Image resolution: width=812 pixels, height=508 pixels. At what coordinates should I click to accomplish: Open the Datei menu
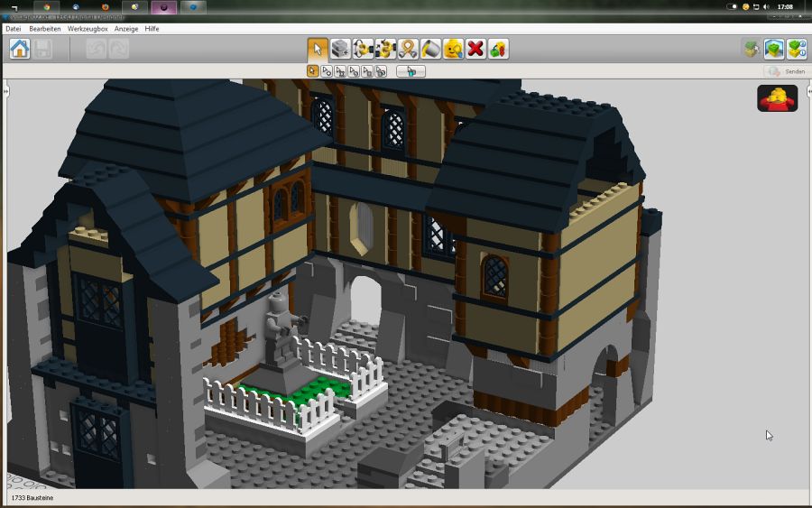tap(13, 29)
